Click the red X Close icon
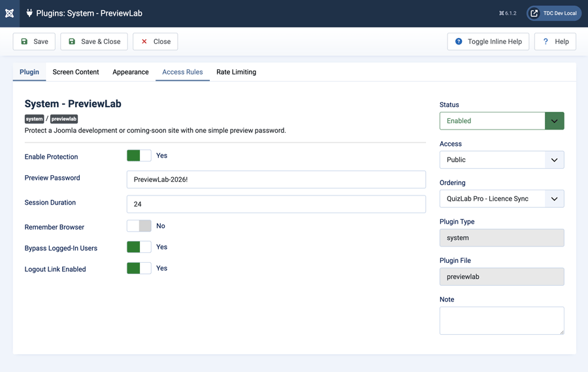The image size is (588, 372). [x=144, y=41]
